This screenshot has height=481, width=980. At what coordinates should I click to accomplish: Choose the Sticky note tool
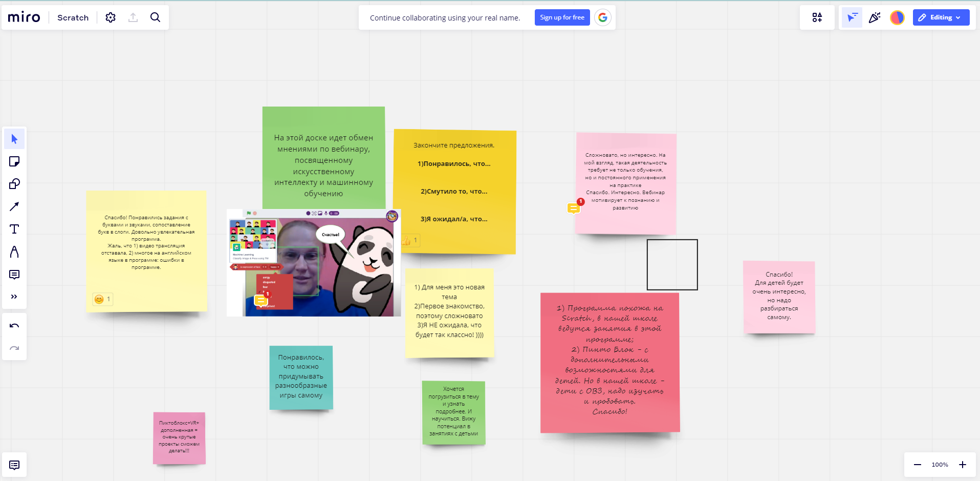click(x=14, y=162)
